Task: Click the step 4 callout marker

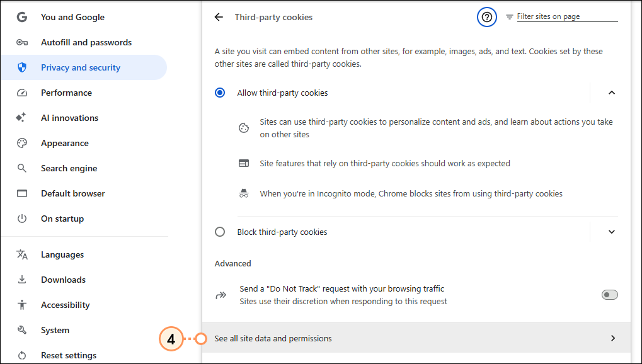Action: [x=171, y=339]
